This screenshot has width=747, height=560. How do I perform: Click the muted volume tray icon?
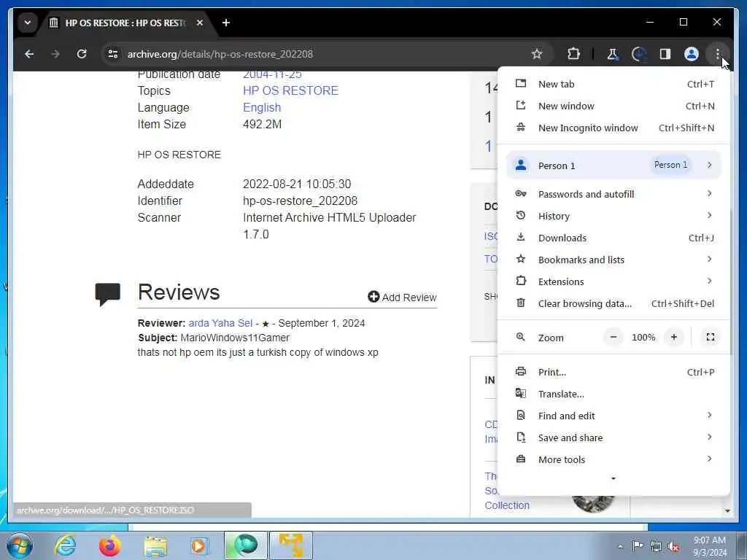[673, 547]
